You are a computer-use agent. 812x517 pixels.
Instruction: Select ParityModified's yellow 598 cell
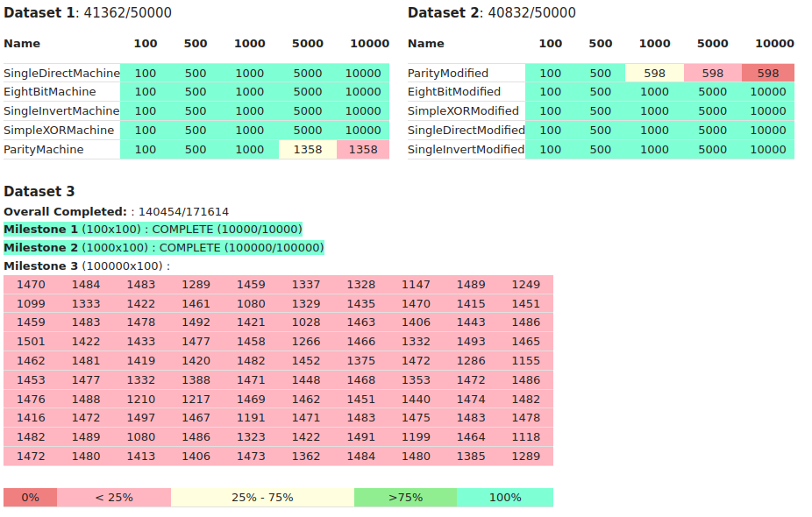pyautogui.click(x=654, y=73)
